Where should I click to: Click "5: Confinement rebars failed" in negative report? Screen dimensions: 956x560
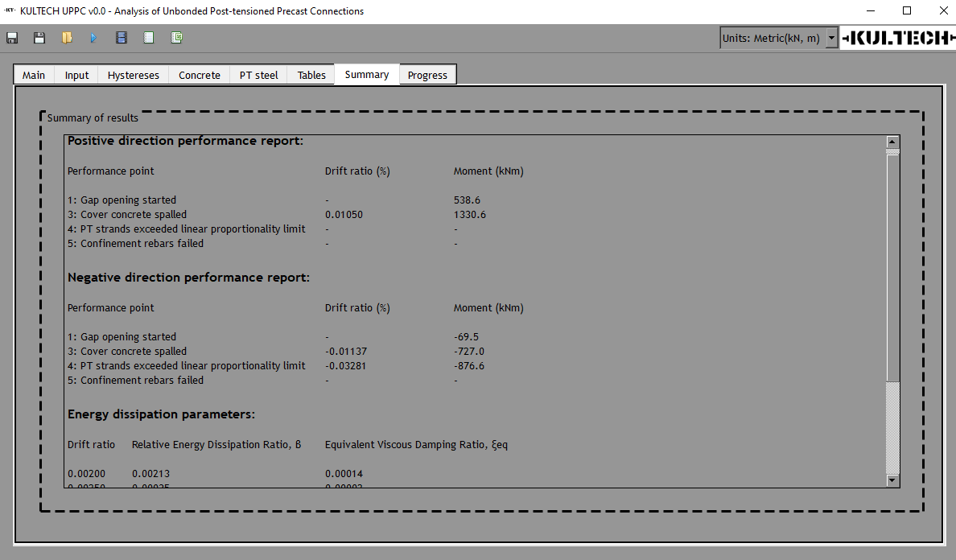tap(135, 381)
